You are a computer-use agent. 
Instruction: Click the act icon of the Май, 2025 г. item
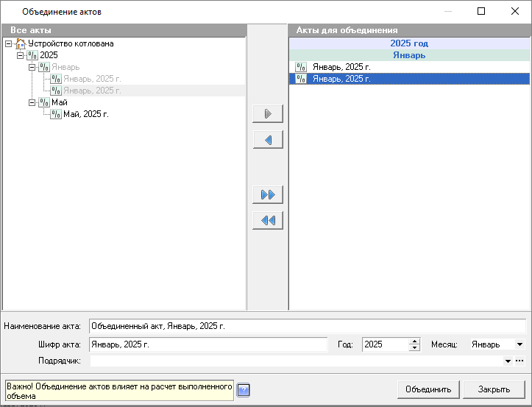(x=56, y=114)
